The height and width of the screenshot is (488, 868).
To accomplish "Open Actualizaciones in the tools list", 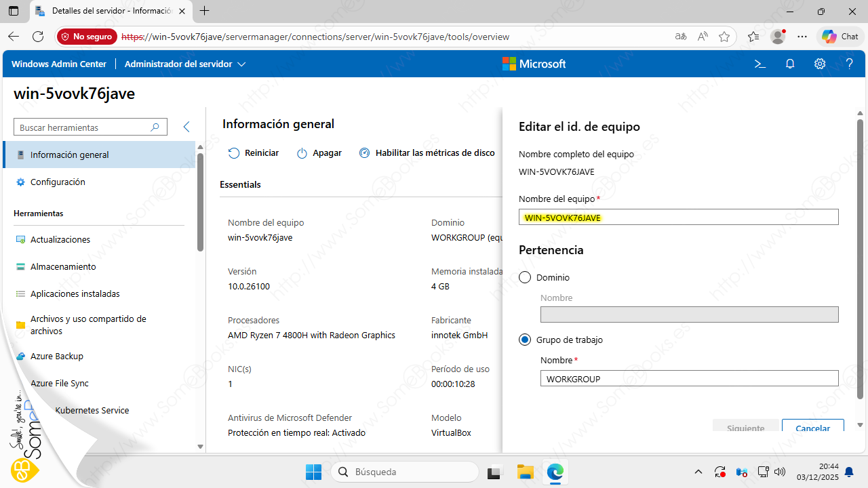I will [60, 239].
